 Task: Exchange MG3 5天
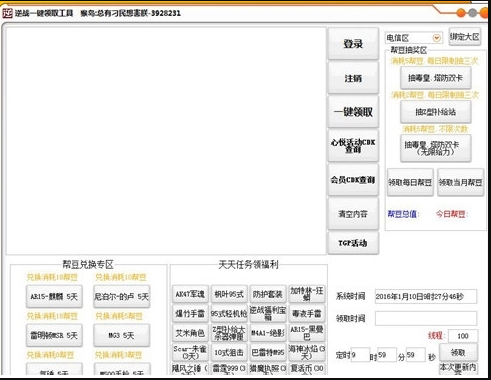coord(122,335)
